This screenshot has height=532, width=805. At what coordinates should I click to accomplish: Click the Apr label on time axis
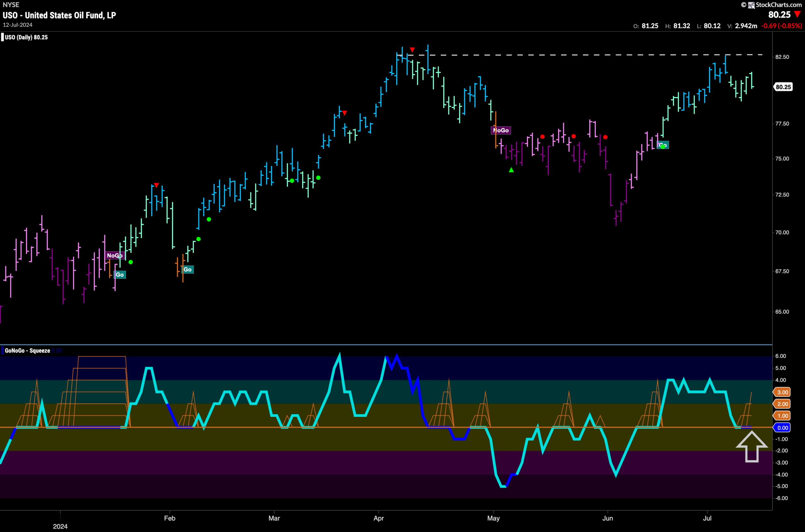pyautogui.click(x=379, y=518)
